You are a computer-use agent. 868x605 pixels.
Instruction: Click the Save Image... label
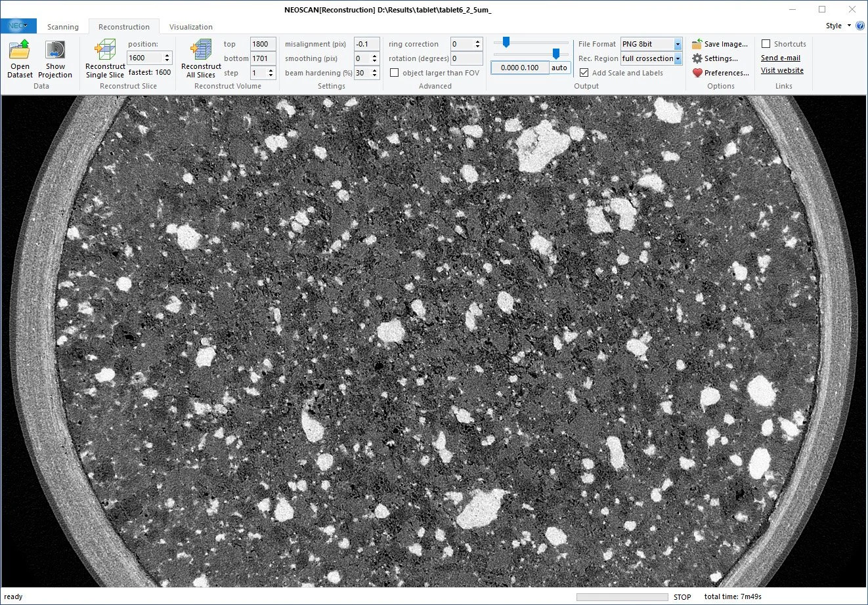click(x=726, y=44)
